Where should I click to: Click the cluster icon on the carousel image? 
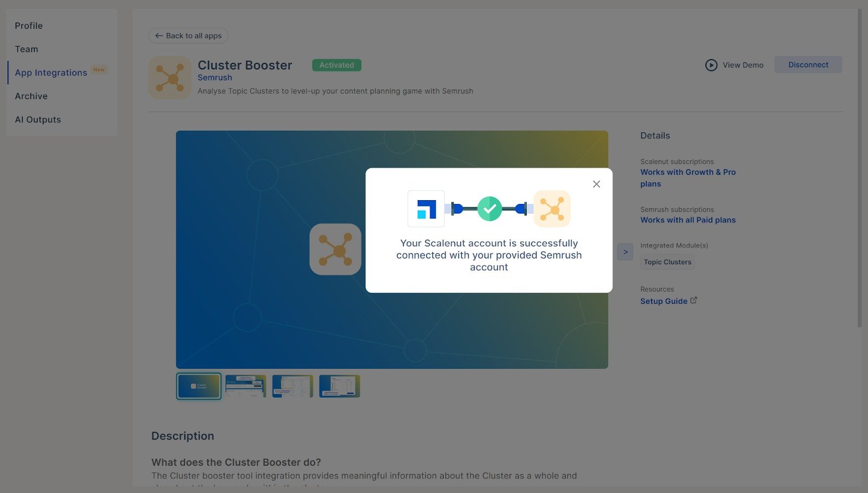coord(335,249)
